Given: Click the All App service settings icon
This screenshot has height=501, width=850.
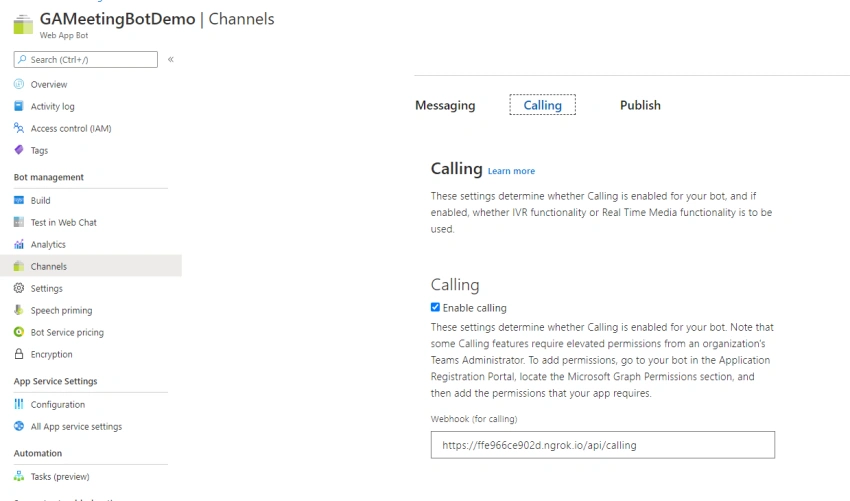Looking at the screenshot, I should coord(19,426).
